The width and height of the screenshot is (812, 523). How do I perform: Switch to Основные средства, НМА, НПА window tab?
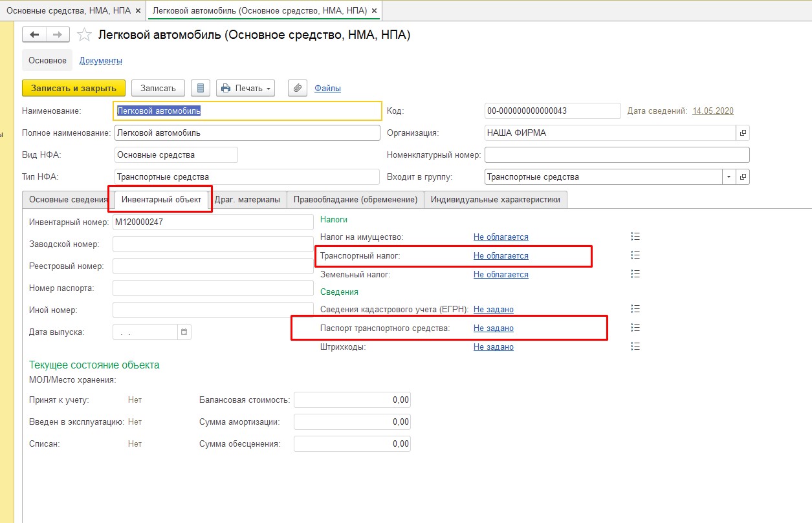pos(69,11)
